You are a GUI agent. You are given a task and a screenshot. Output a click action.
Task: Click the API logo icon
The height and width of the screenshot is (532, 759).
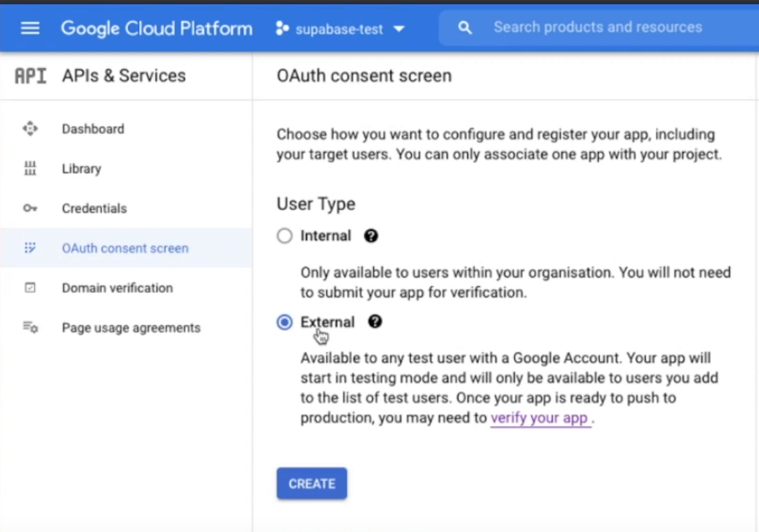pos(30,76)
